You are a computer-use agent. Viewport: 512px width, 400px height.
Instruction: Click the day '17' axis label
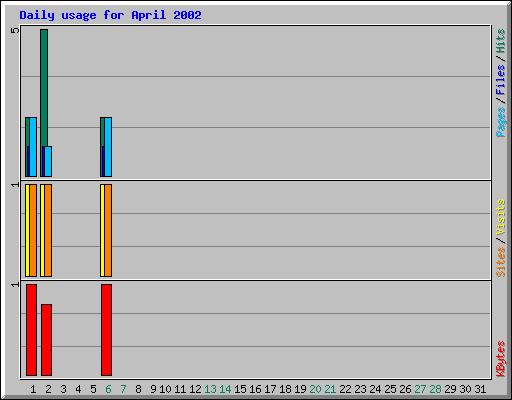(270, 389)
